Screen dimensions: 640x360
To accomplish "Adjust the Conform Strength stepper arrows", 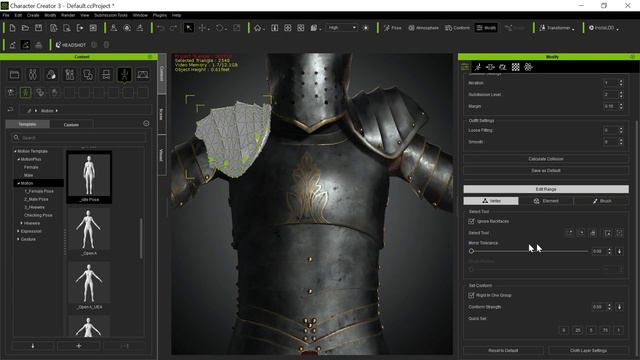I will 609,307.
